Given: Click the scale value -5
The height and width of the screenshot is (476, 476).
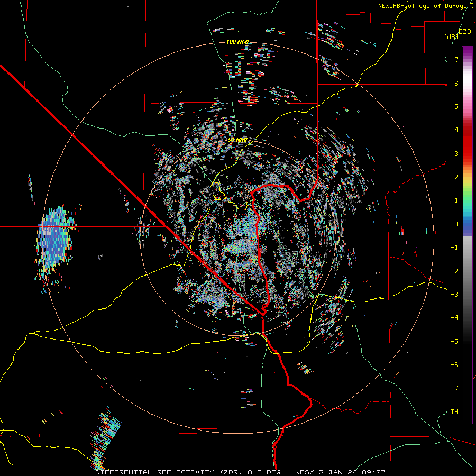Looking at the screenshot, I should 454,341.
